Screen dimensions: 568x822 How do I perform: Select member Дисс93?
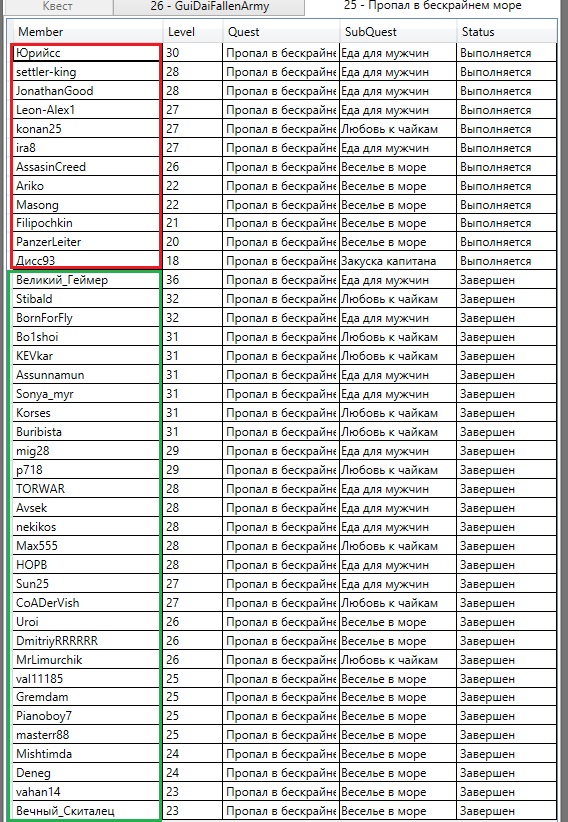coord(86,261)
